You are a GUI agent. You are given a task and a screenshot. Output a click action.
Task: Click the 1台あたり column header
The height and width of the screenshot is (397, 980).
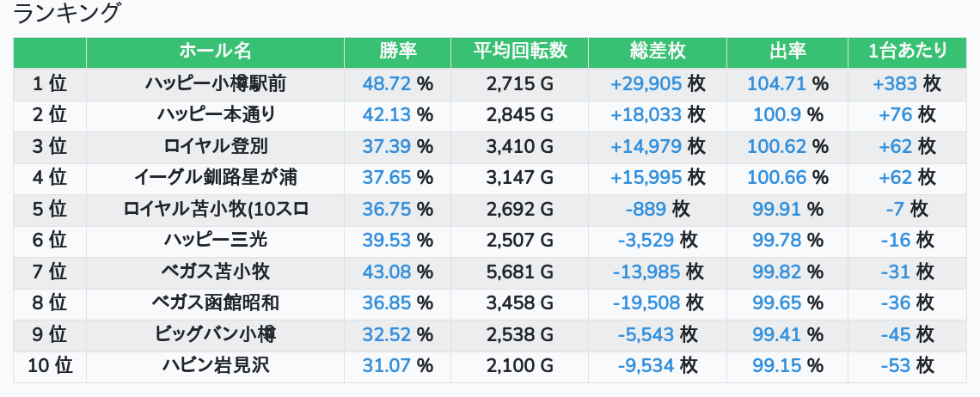pyautogui.click(x=907, y=52)
